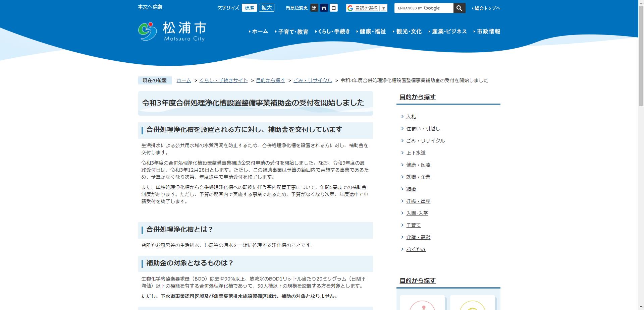Click the Google G icon in language selector

coord(350,8)
